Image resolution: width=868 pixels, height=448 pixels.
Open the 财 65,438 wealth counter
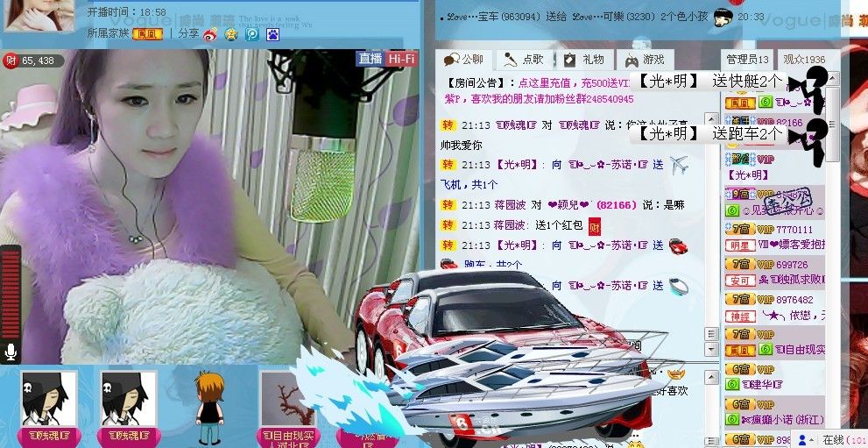click(32, 60)
